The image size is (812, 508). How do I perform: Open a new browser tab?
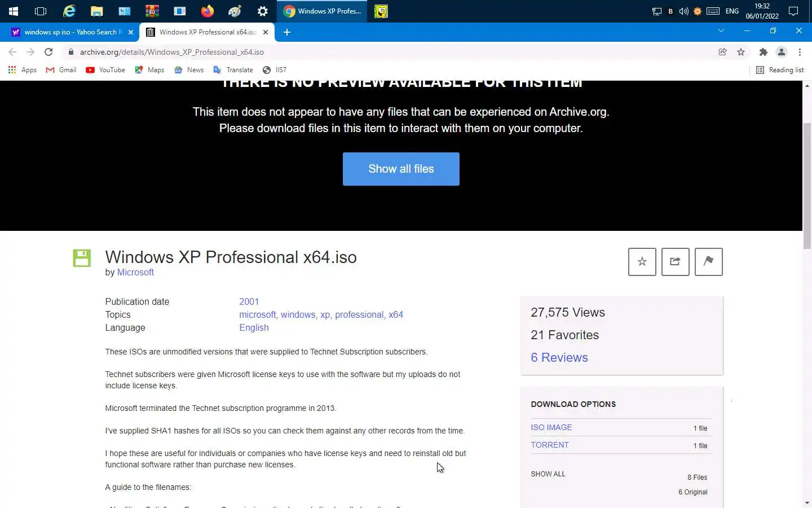click(x=287, y=32)
